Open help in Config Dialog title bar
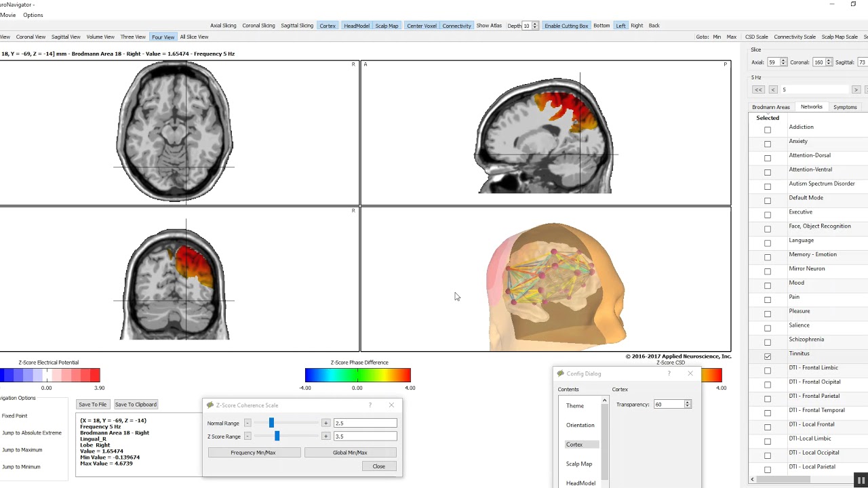This screenshot has width=868, height=488. [669, 373]
